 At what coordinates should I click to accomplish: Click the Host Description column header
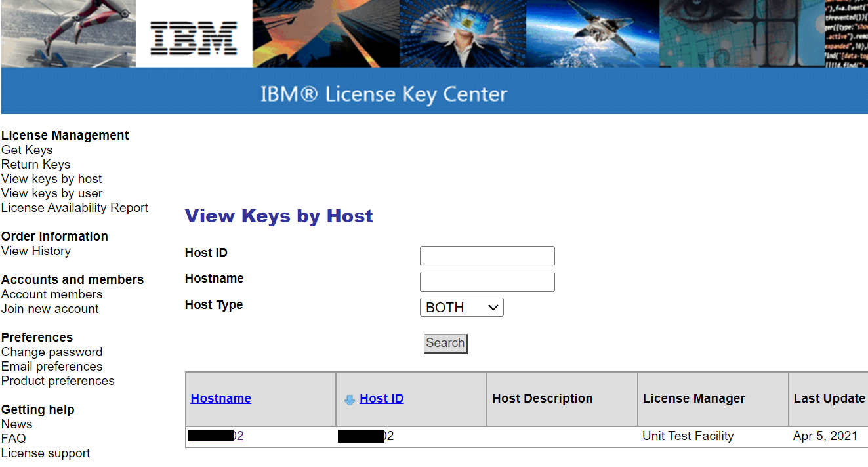pos(543,399)
